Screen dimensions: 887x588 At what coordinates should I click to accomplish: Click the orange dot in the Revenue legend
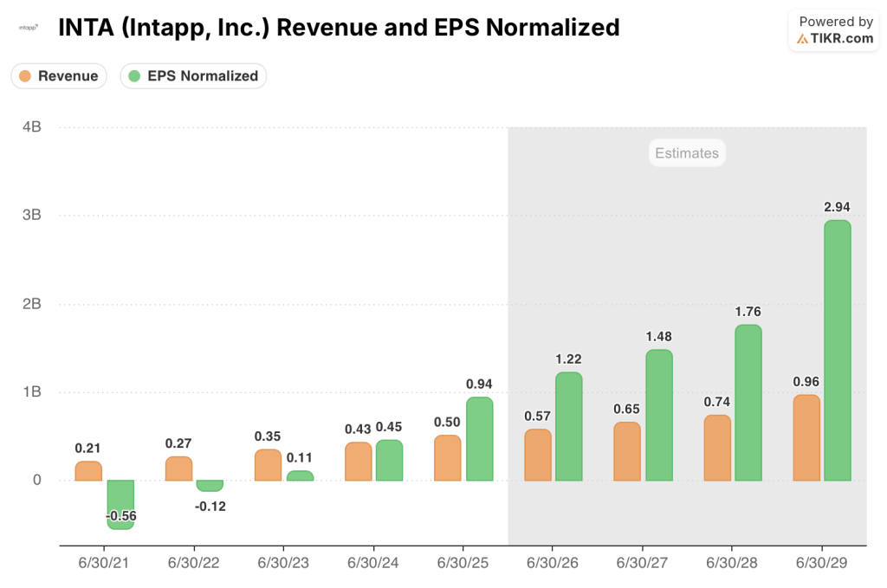coord(24,76)
